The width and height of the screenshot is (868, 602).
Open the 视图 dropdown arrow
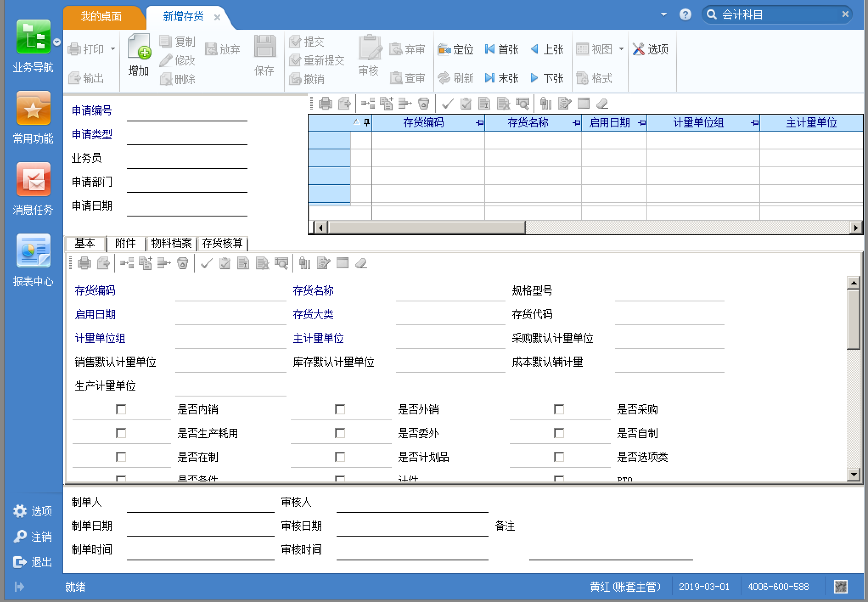pos(621,49)
